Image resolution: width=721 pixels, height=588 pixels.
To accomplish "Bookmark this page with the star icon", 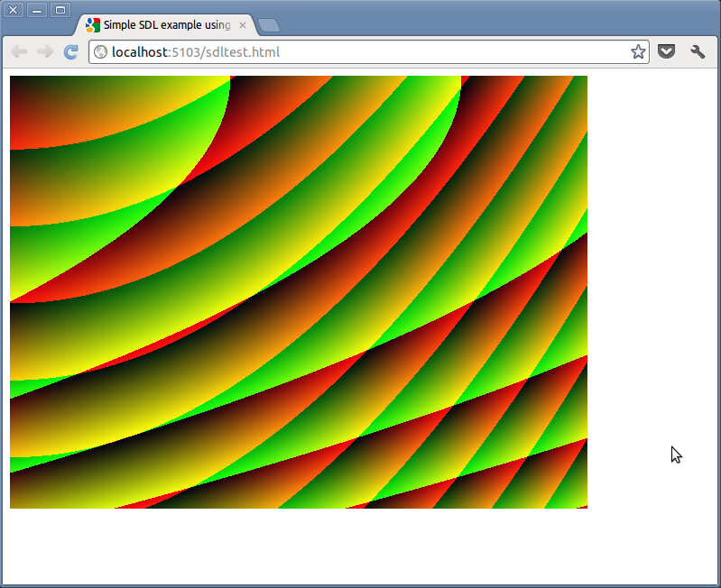I will (638, 52).
